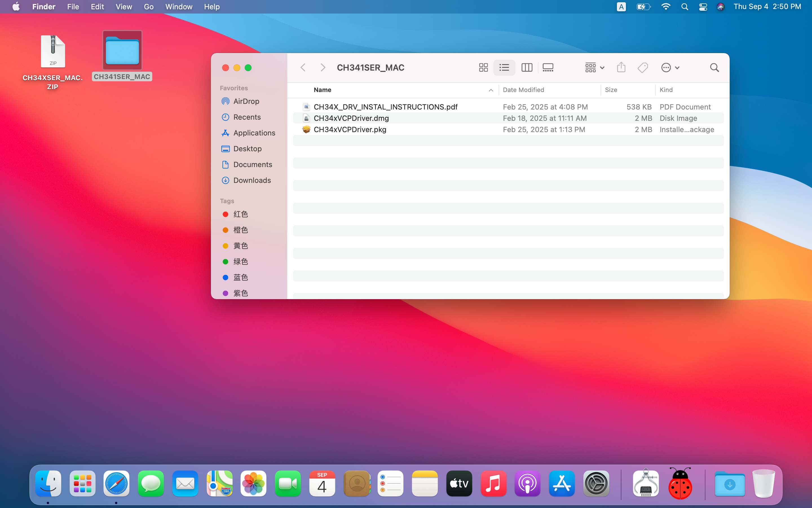Screen dimensions: 812x508
Task: Open Downloads in the sidebar
Action: pos(248,180)
